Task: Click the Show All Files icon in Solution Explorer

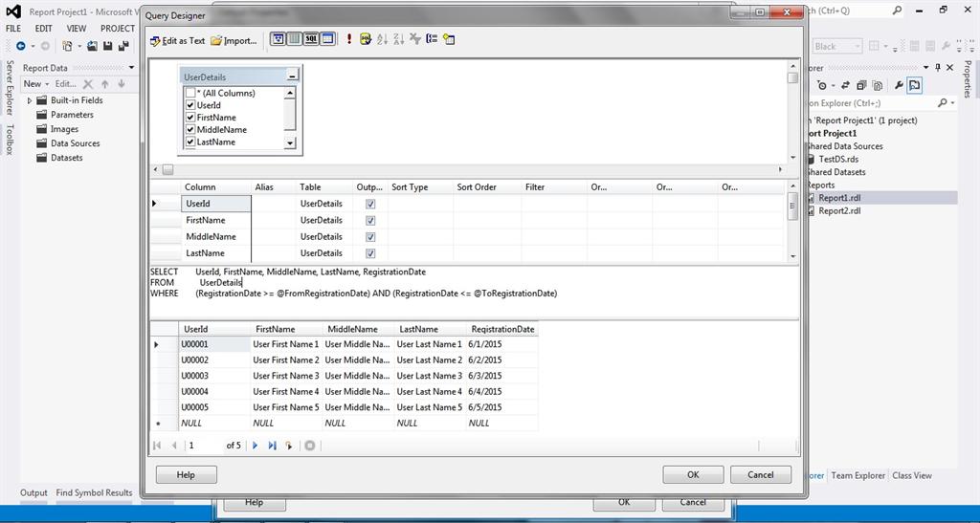Action: click(x=878, y=85)
